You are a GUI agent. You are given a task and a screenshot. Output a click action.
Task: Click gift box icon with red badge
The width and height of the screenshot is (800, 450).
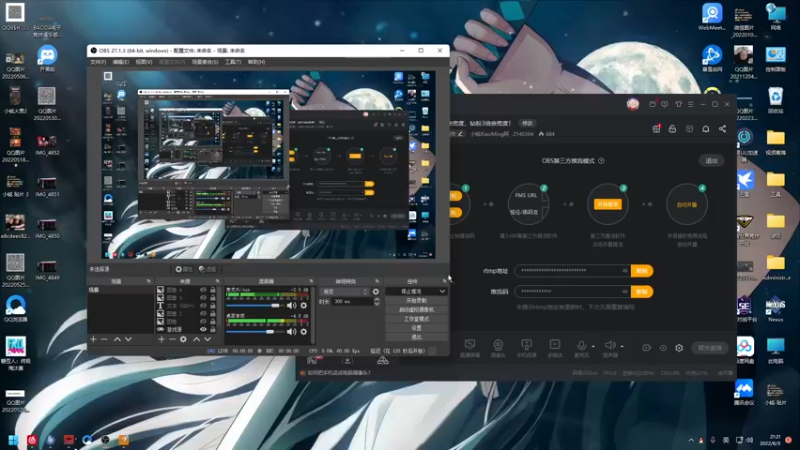tap(657, 129)
